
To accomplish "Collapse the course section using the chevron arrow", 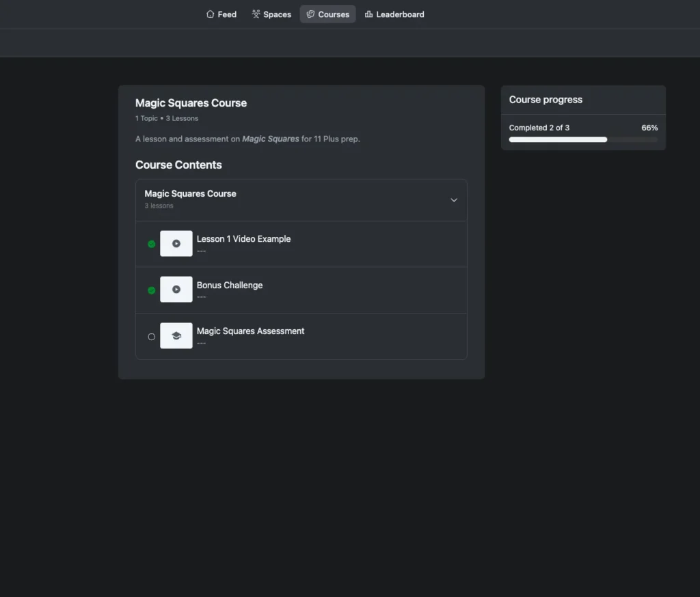I will [454, 200].
